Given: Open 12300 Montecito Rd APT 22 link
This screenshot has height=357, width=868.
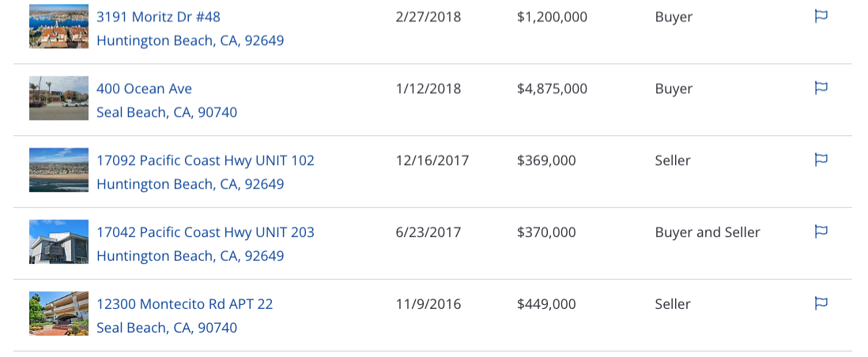Looking at the screenshot, I should tap(185, 304).
